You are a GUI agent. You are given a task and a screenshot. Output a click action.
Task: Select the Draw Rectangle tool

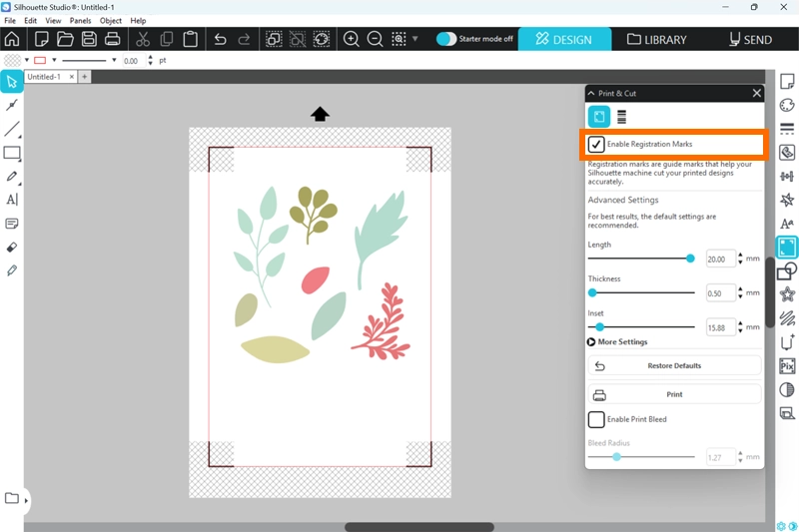pos(12,153)
